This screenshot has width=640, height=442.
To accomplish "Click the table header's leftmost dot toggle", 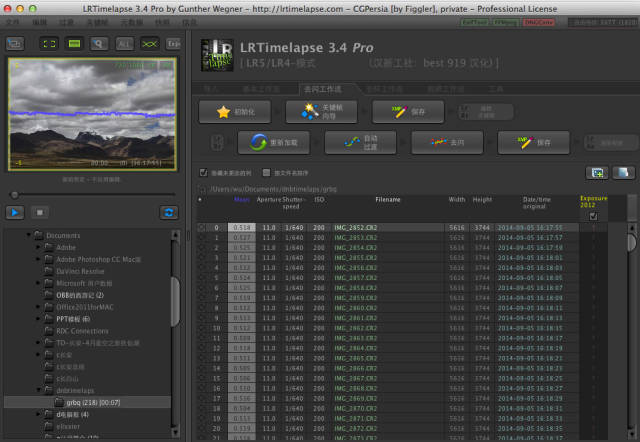I will coord(200,200).
